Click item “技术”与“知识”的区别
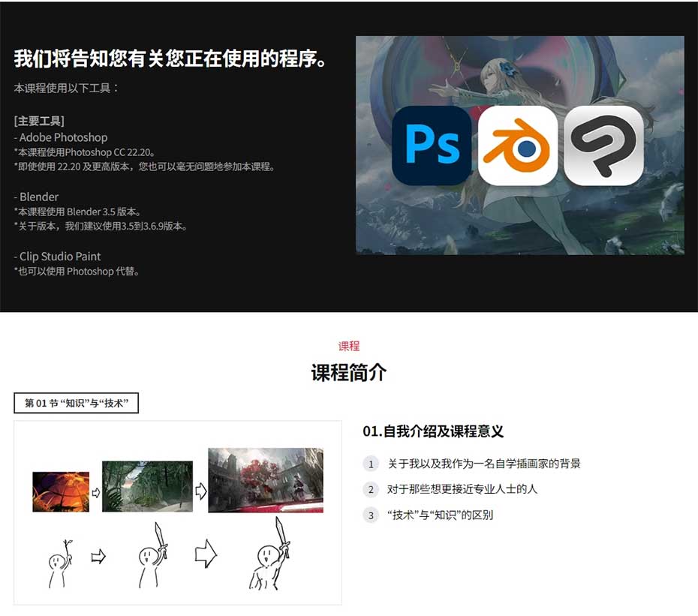The height and width of the screenshot is (616, 698). (x=441, y=515)
